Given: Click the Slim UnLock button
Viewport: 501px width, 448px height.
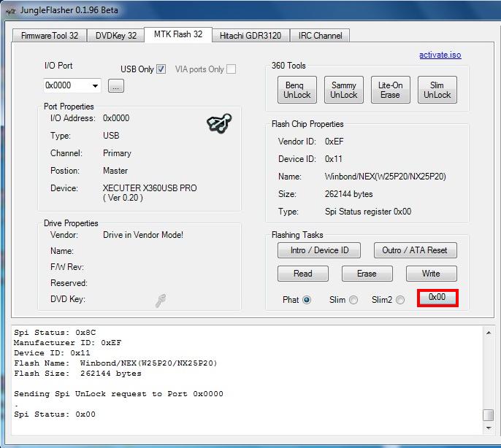Looking at the screenshot, I should [437, 90].
